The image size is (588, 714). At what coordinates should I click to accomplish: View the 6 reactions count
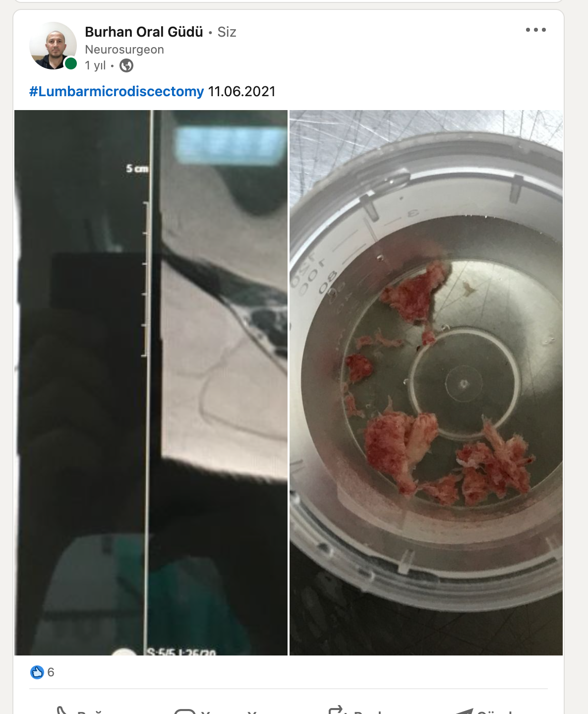(51, 672)
